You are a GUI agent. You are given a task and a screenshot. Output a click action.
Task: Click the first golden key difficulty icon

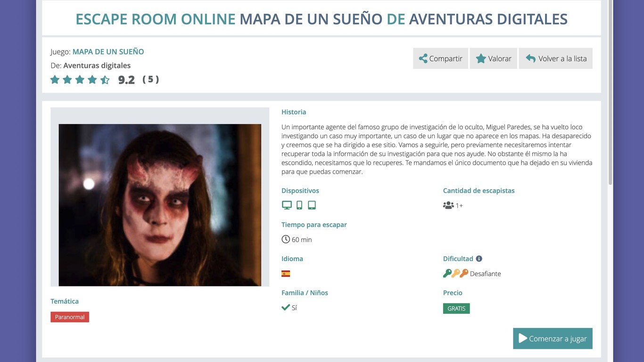click(447, 273)
